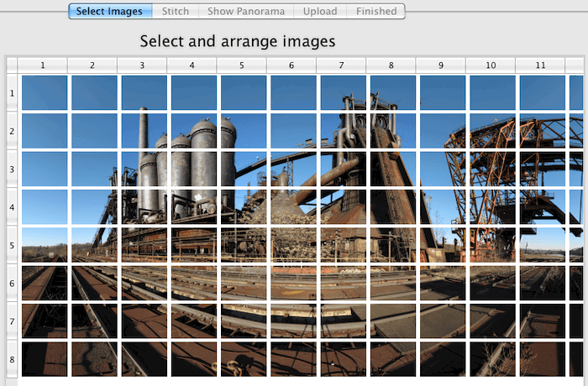Select the tile at row 7 column 9

[443, 321]
